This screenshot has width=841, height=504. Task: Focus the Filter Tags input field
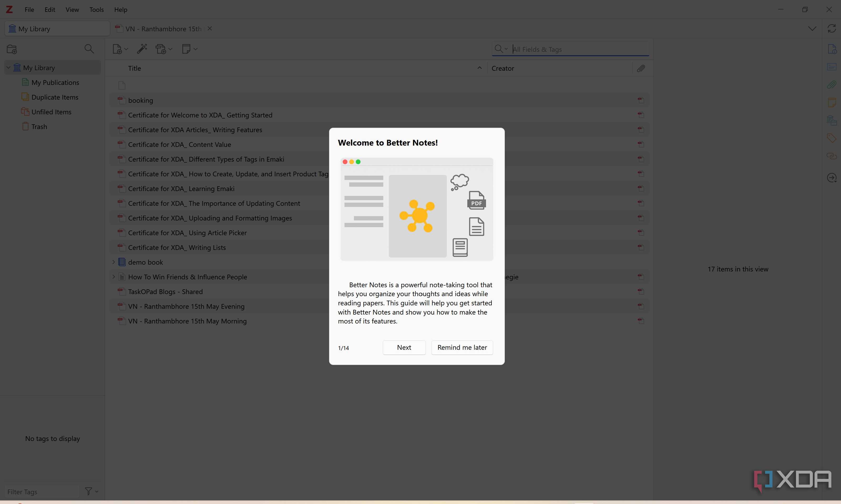[x=42, y=491]
